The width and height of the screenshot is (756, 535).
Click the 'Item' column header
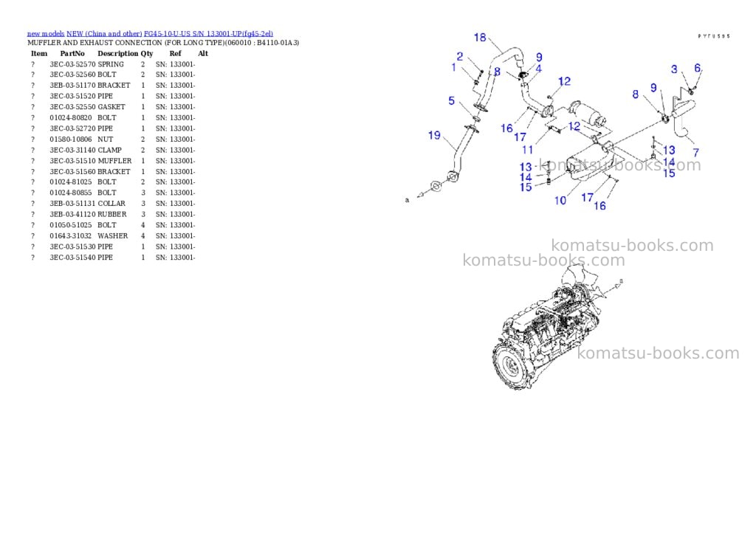click(x=39, y=53)
